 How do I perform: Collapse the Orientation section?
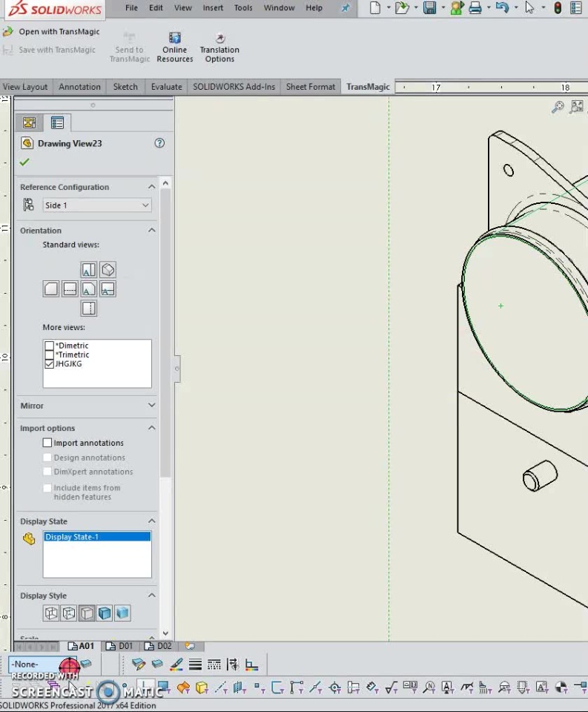coord(152,230)
